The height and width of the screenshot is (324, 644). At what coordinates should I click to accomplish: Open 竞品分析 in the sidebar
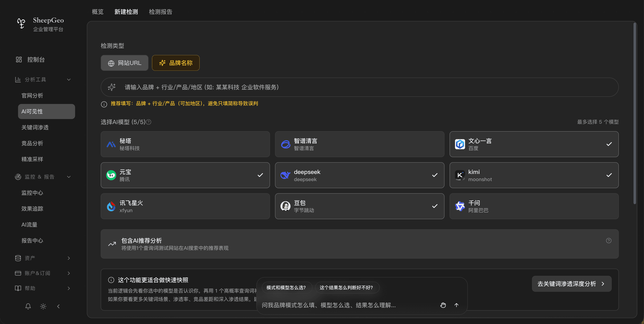(x=47, y=143)
